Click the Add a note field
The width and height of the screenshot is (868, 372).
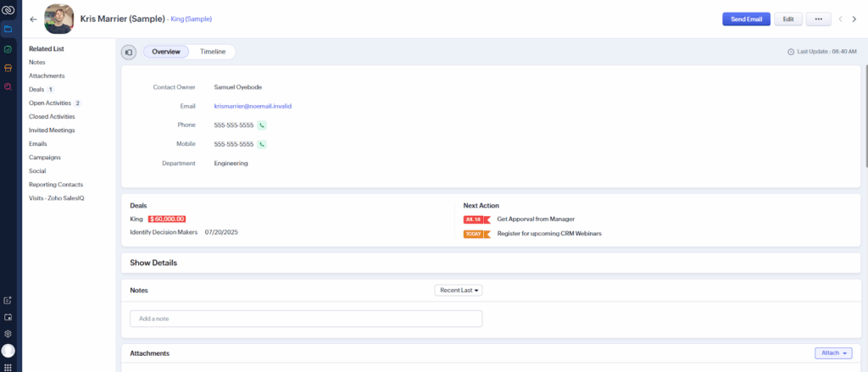coord(305,319)
